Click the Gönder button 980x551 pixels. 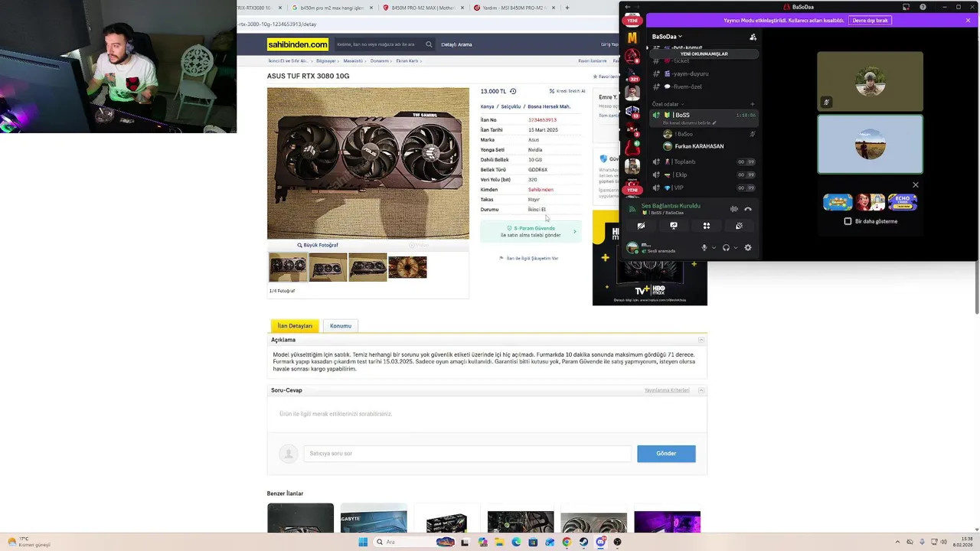666,454
